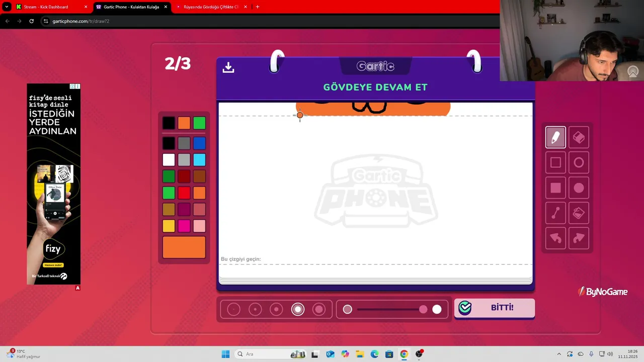Reload the Gartic Phone page

click(31, 21)
